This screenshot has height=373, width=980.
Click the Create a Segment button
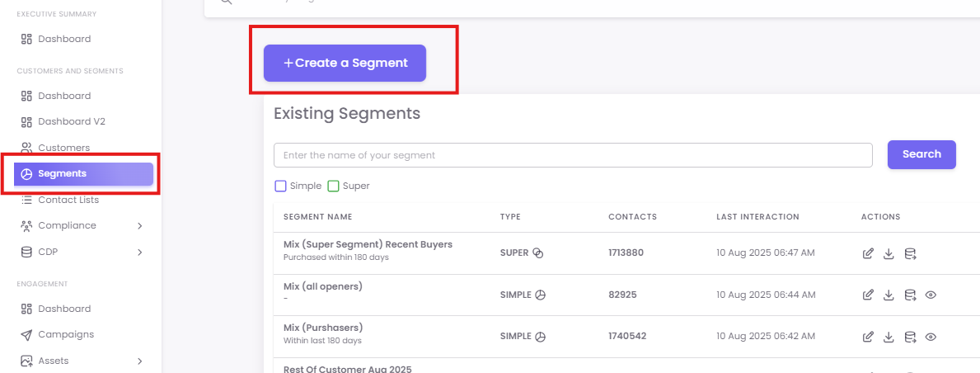coord(345,63)
